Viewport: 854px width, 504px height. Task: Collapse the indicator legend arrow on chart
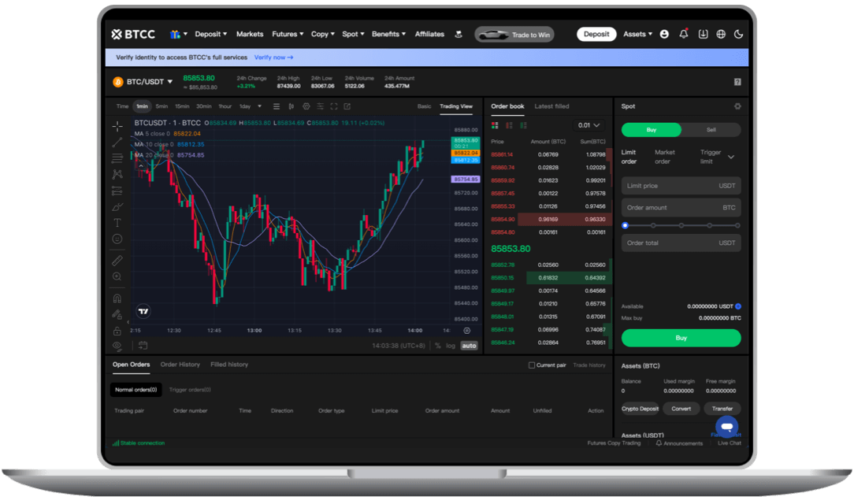point(141,166)
